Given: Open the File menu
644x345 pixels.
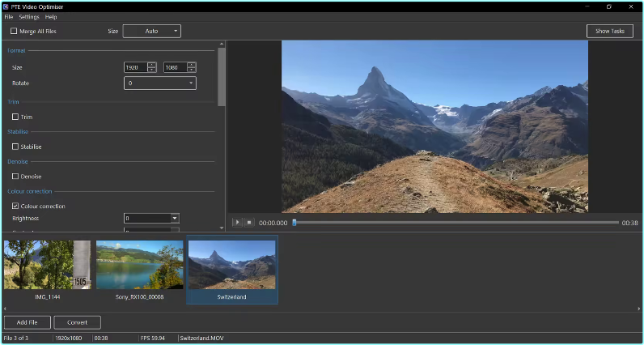Looking at the screenshot, I should [x=9, y=17].
